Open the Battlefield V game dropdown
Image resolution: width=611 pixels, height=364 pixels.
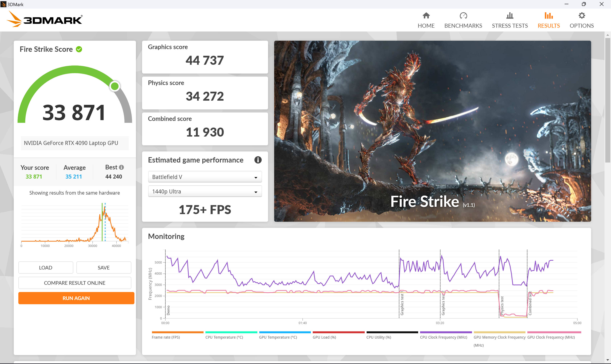205,177
